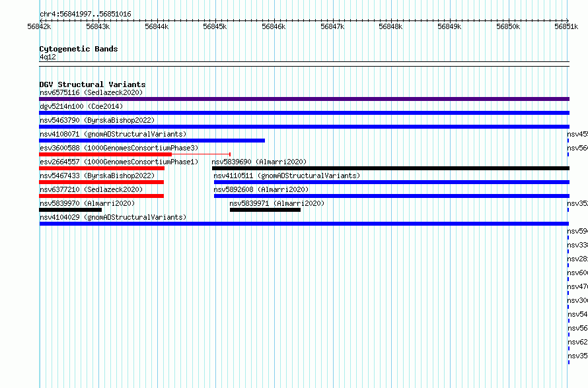588x388 pixels.
Task: Open nsv6377210 (Sedlazeck2020) variant label
Action: click(91, 189)
